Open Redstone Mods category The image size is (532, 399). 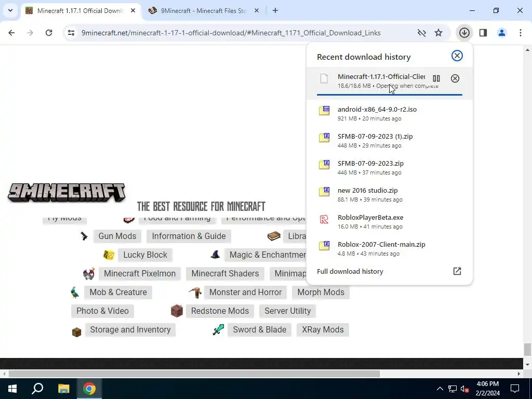click(x=220, y=311)
